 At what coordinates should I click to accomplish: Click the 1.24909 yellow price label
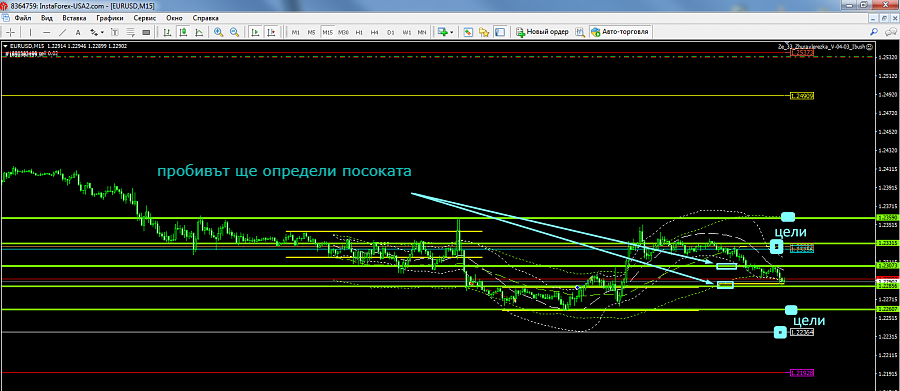(x=802, y=95)
